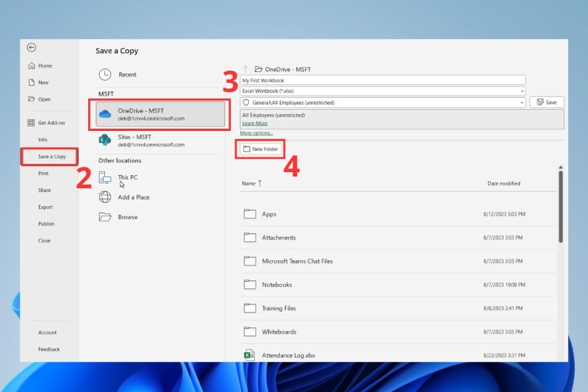The height and width of the screenshot is (392, 588).
Task: Choose Close in the sidebar
Action: 44,240
